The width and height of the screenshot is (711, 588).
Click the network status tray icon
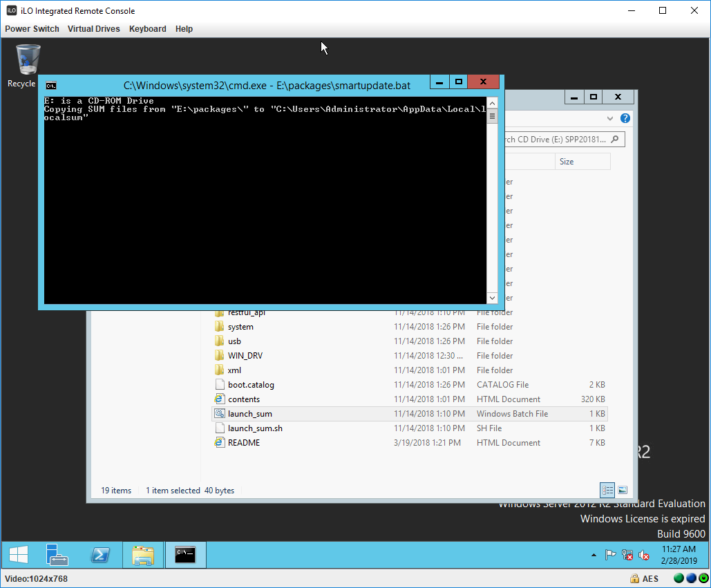tap(627, 555)
